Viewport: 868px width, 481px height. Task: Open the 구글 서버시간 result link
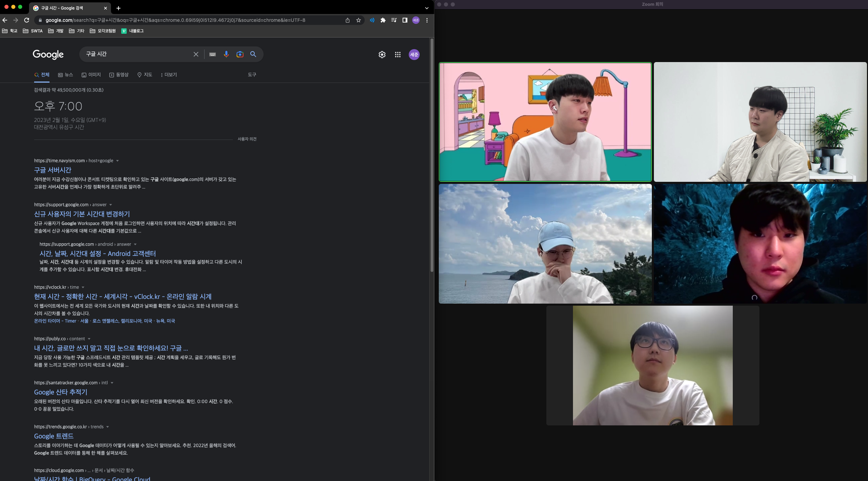(53, 170)
